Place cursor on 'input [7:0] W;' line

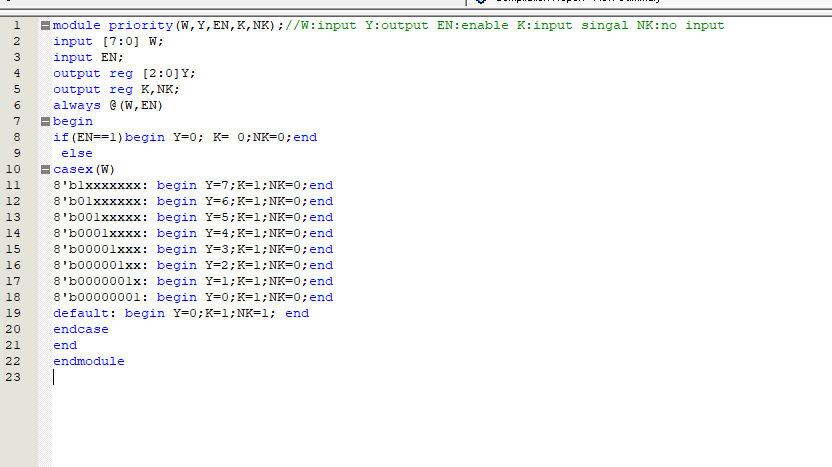108,41
